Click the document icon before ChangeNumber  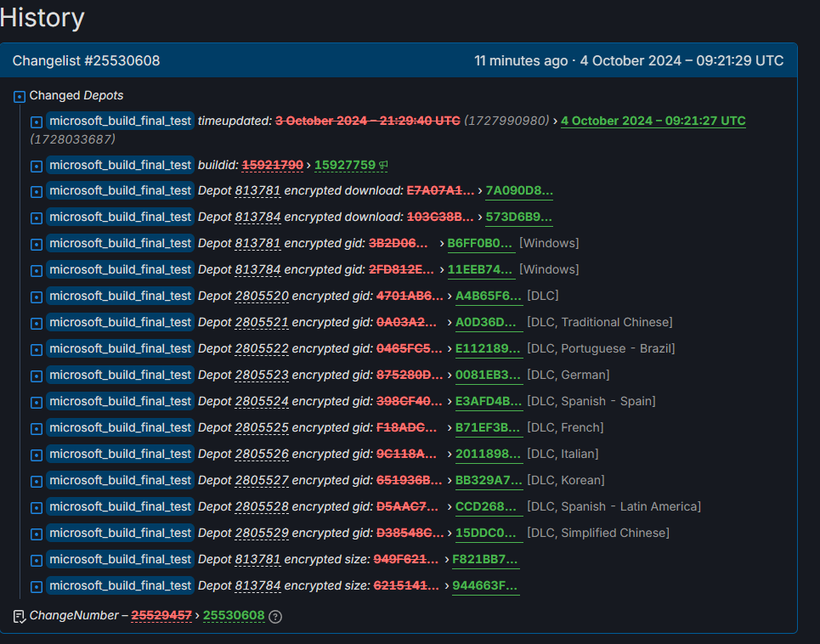pos(20,616)
